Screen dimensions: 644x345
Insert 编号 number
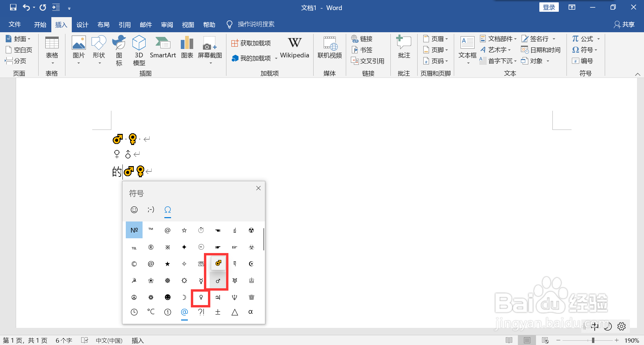click(x=583, y=61)
